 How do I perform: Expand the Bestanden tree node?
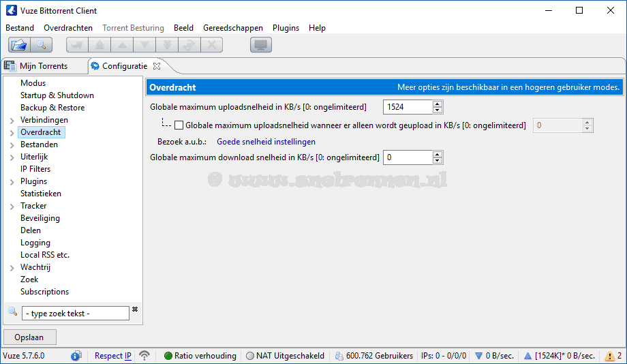coord(12,145)
